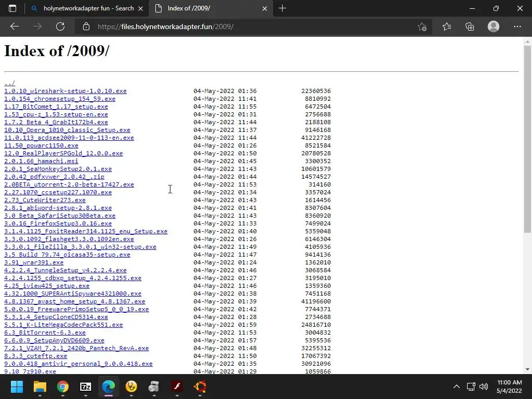
Task: Click 4.32.1000_SUPERAntiSpyware4321000.exe link
Action: pyautogui.click(x=73, y=294)
